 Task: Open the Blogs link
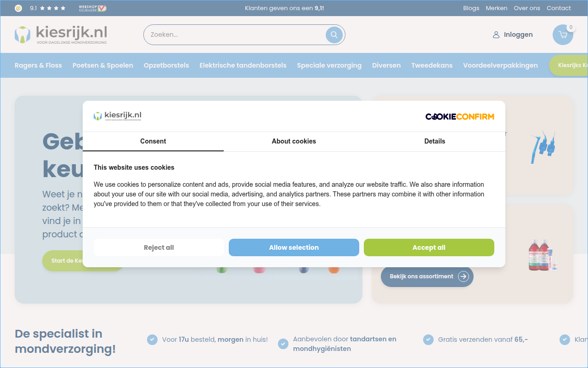point(471,8)
